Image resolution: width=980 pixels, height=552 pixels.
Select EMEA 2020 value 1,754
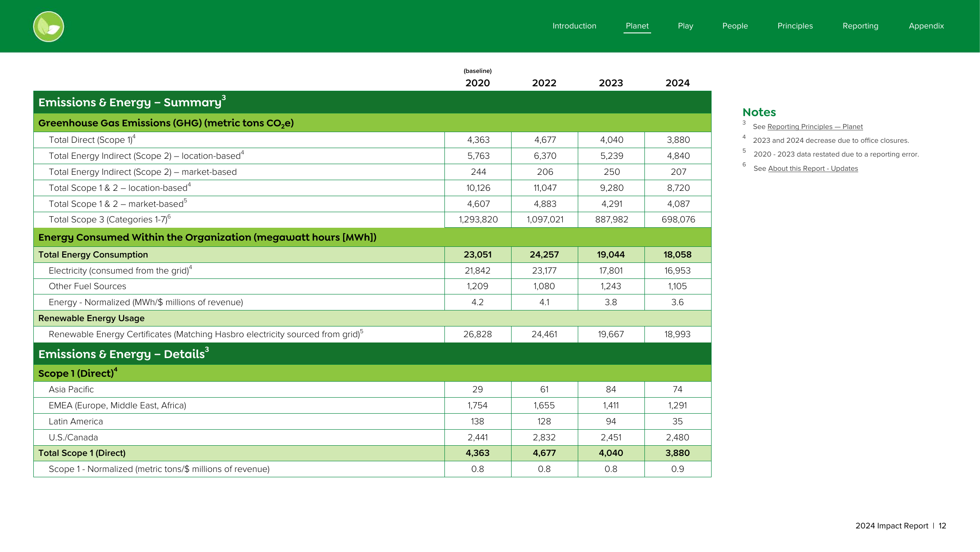[477, 406]
